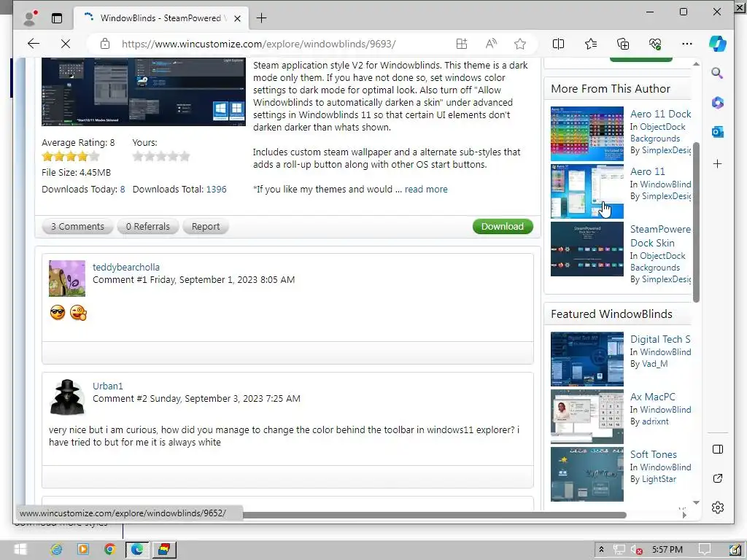Image resolution: width=747 pixels, height=560 pixels.
Task: Rate with first star under Yours
Action: (138, 156)
